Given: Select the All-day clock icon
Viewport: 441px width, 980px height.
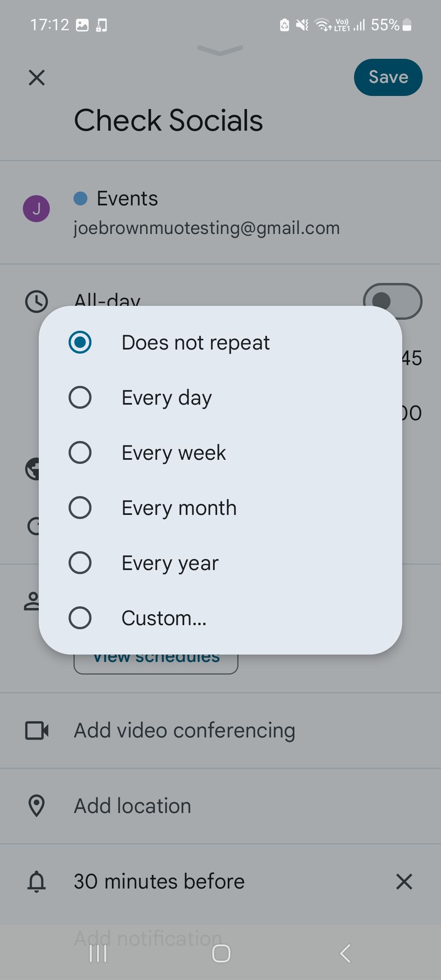Looking at the screenshot, I should pos(37,301).
